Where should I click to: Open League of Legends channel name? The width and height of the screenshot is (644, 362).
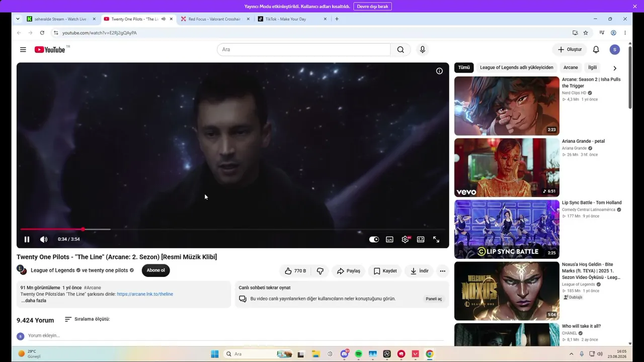pos(53,270)
